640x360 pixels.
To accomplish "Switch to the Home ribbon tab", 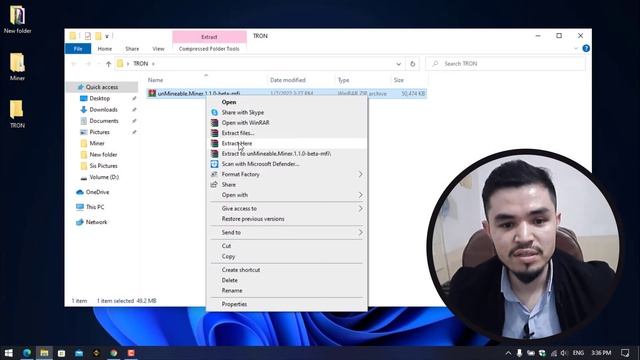I will point(105,49).
